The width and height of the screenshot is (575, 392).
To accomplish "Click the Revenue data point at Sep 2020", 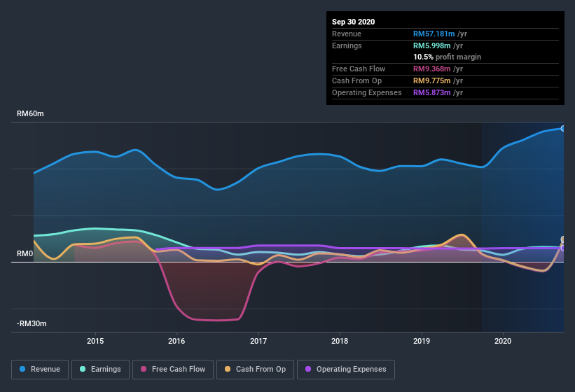I will point(563,129).
